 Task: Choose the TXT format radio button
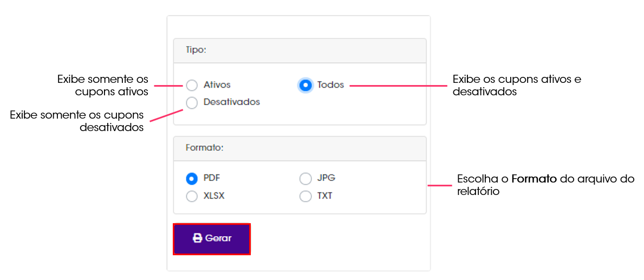coord(305,196)
